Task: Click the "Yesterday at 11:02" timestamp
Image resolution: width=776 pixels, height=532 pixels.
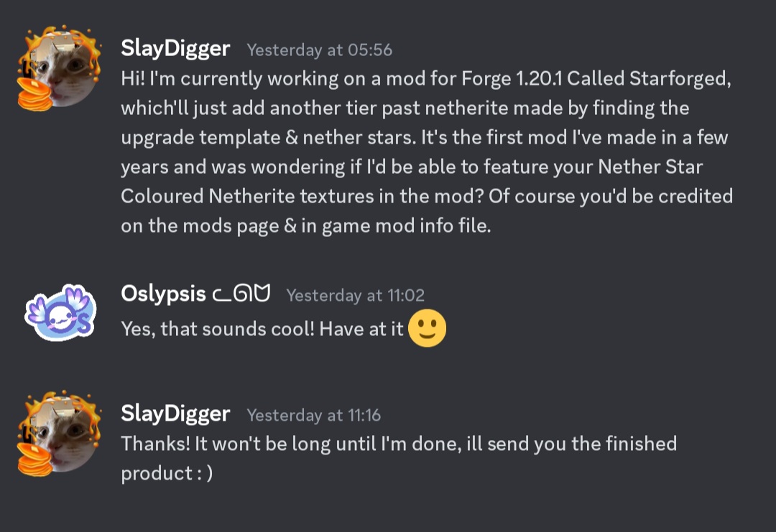Action: pos(355,295)
